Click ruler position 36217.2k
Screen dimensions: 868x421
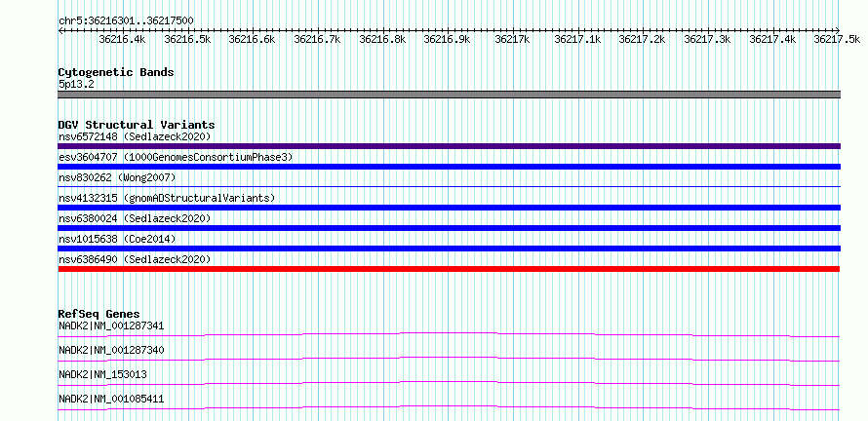[644, 39]
